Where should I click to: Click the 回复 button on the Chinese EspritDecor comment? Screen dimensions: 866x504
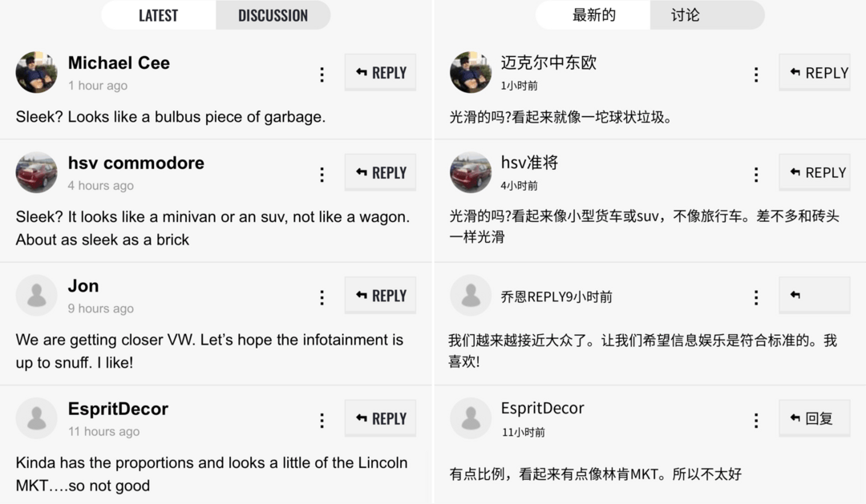pos(814,418)
